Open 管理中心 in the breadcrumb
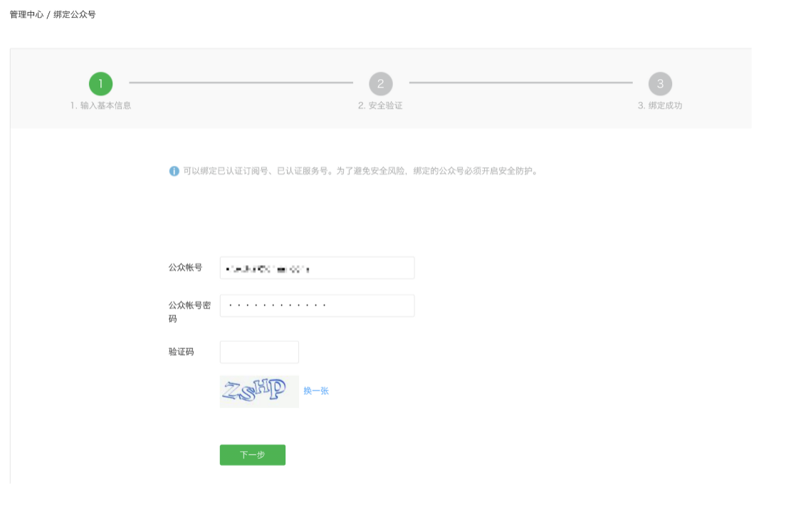The image size is (786, 532). tap(26, 15)
